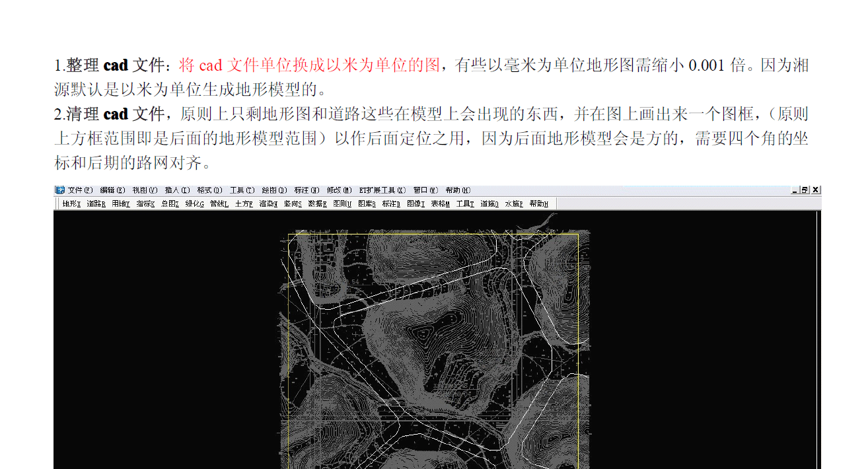Open the 帮助(H) menu in top menu bar
Viewport: 868px width, 469px height.
pos(458,190)
